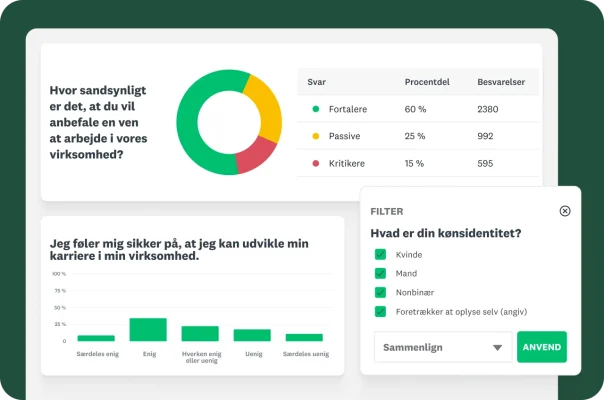Click the 15 % value

point(414,163)
